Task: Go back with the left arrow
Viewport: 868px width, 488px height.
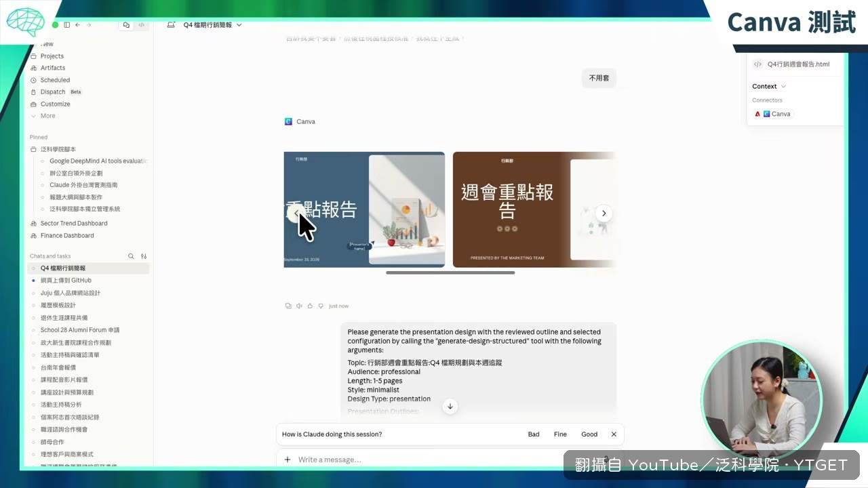Action: pyautogui.click(x=77, y=25)
